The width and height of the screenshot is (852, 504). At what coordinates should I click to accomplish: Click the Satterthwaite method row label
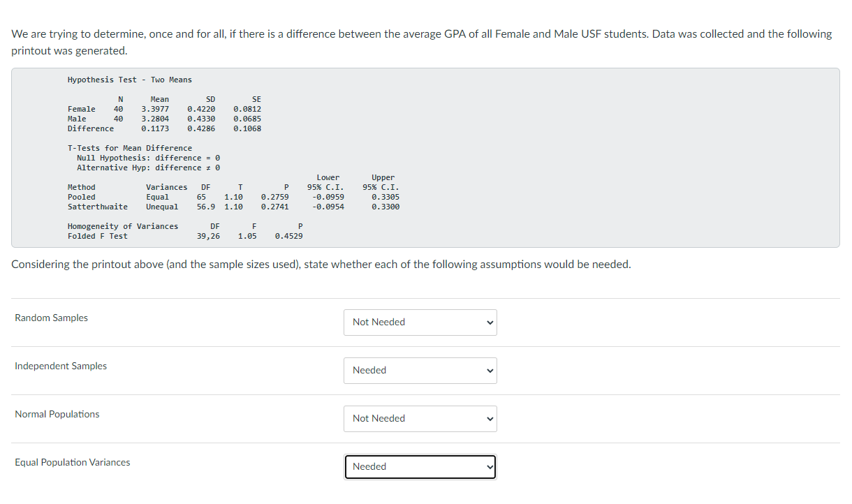click(x=97, y=207)
